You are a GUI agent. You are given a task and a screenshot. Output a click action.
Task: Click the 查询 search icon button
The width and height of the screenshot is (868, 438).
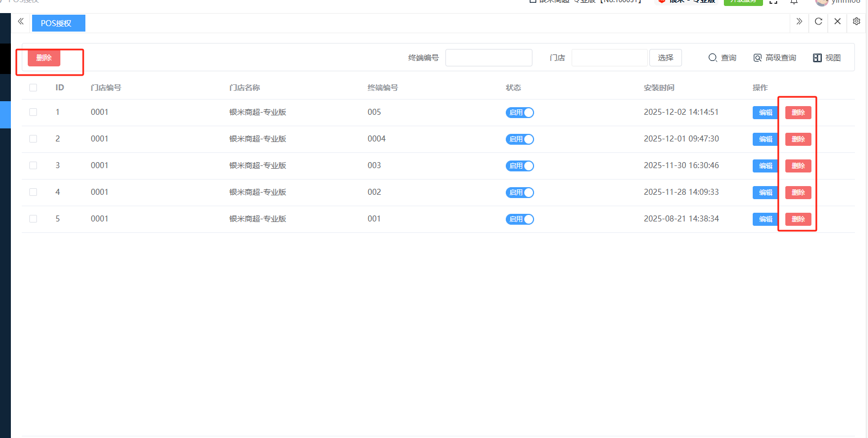pos(722,58)
